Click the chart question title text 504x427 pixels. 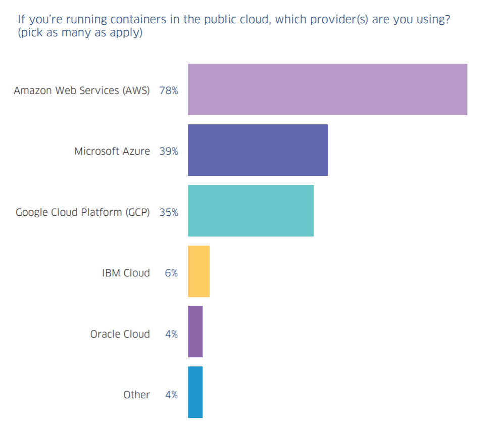[234, 20]
